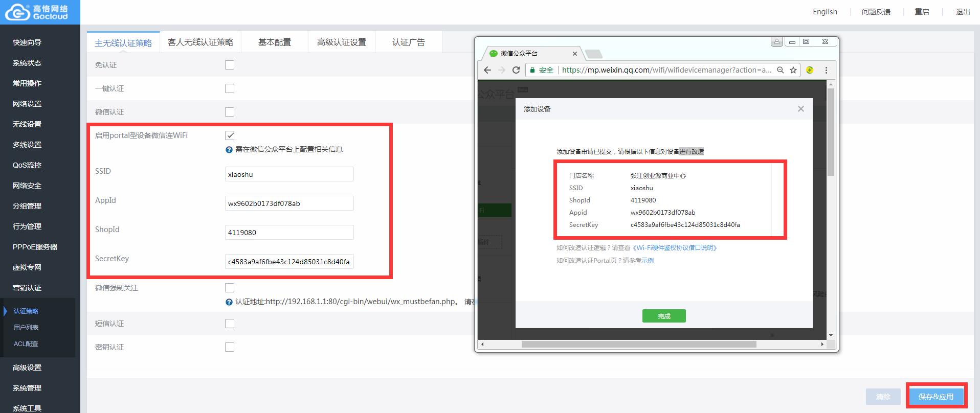980x413 pixels.
Task: Open the 基本配置 tab
Action: (x=275, y=42)
